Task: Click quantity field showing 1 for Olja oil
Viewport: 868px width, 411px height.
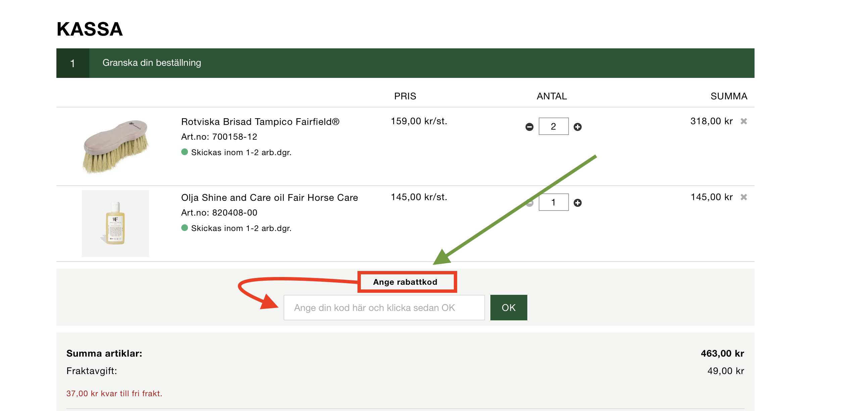Action: tap(553, 202)
